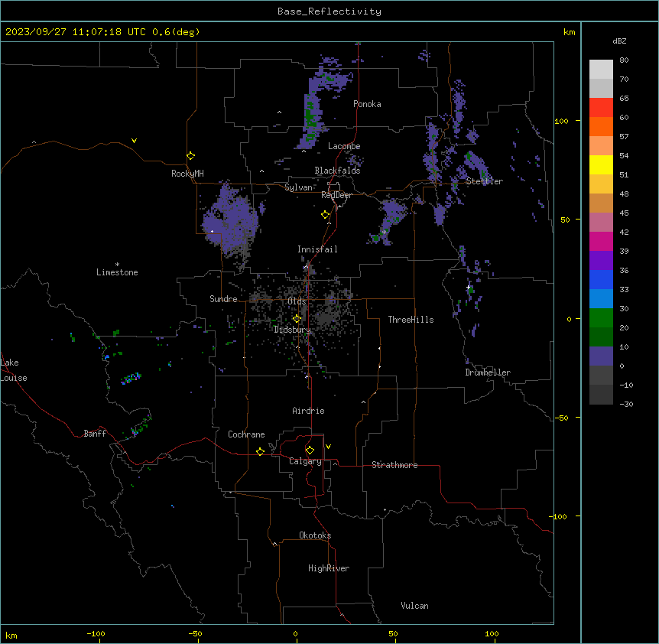Click the yellow marker south of RedDeer
This screenshot has width=659, height=644.
point(326,215)
